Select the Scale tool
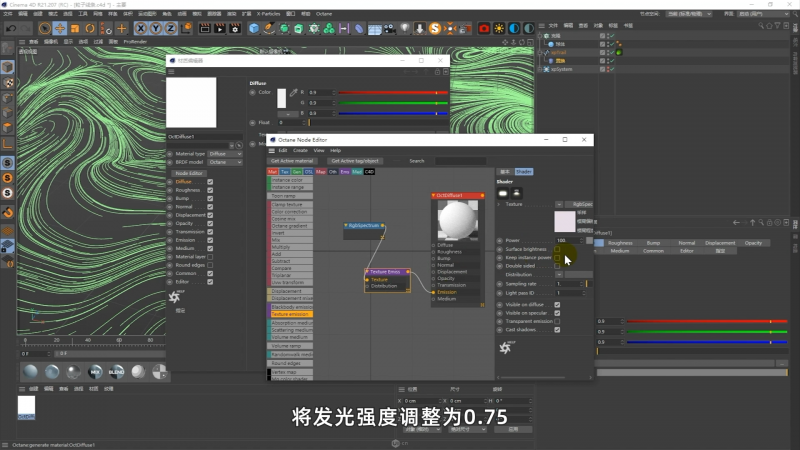The width and height of the screenshot is (800, 450). [75, 29]
